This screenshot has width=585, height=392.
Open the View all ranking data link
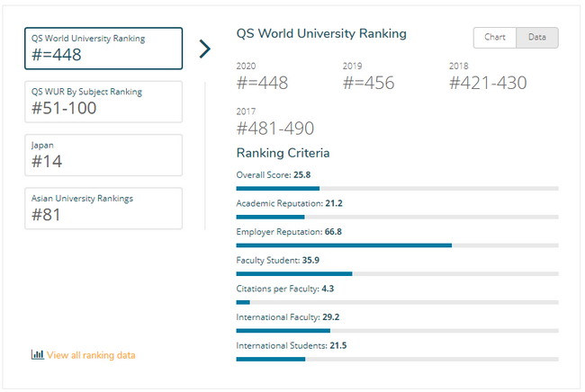point(91,355)
